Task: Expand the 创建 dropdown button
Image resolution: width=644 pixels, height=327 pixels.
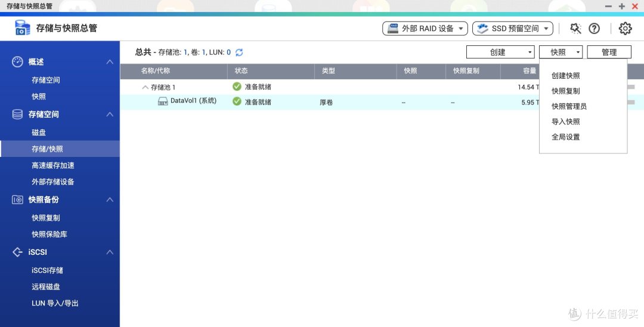Action: click(500, 53)
